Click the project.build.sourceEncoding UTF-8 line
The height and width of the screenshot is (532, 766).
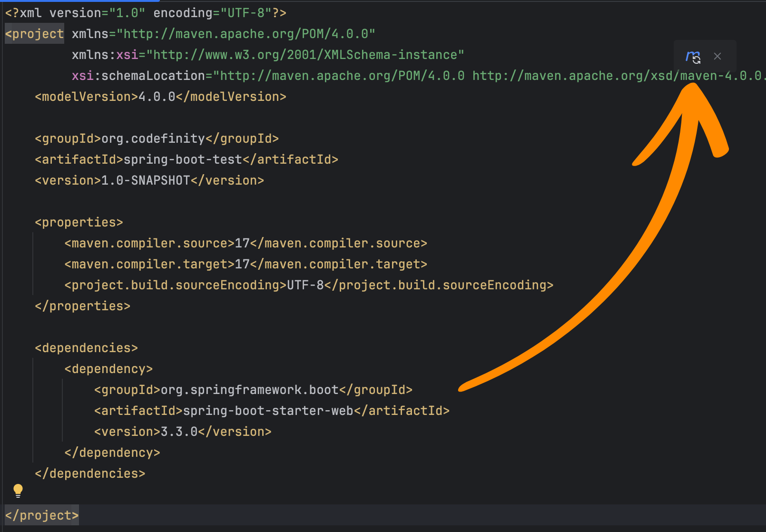(x=309, y=285)
